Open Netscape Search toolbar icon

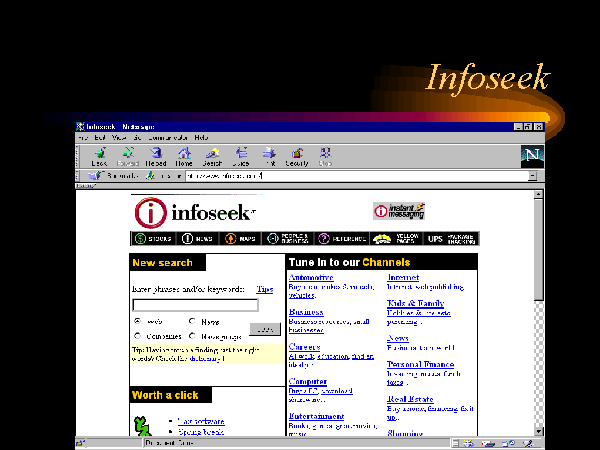(213, 156)
